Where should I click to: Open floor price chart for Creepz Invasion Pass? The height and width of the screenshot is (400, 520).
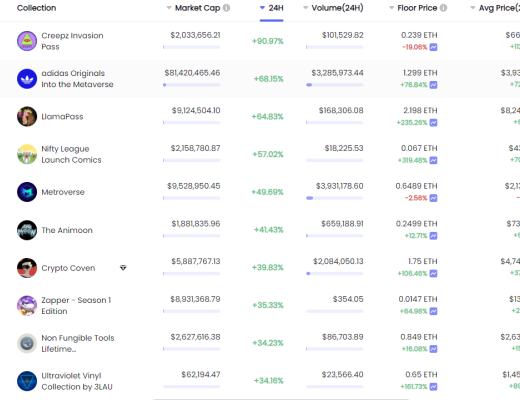coord(433,47)
